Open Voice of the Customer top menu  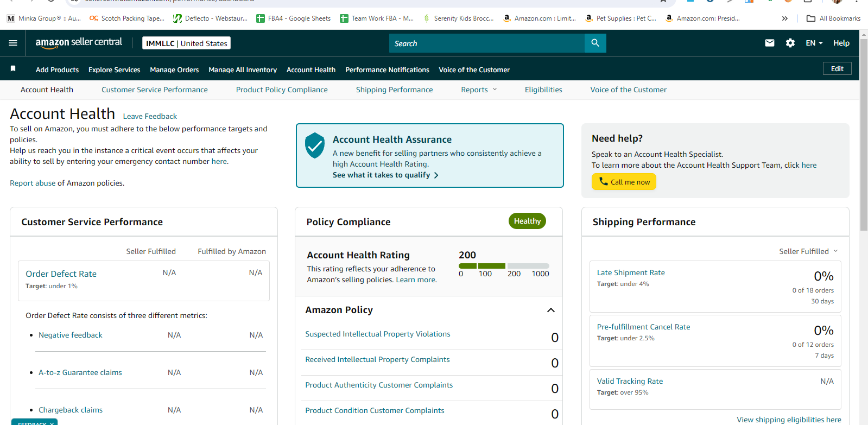click(474, 69)
